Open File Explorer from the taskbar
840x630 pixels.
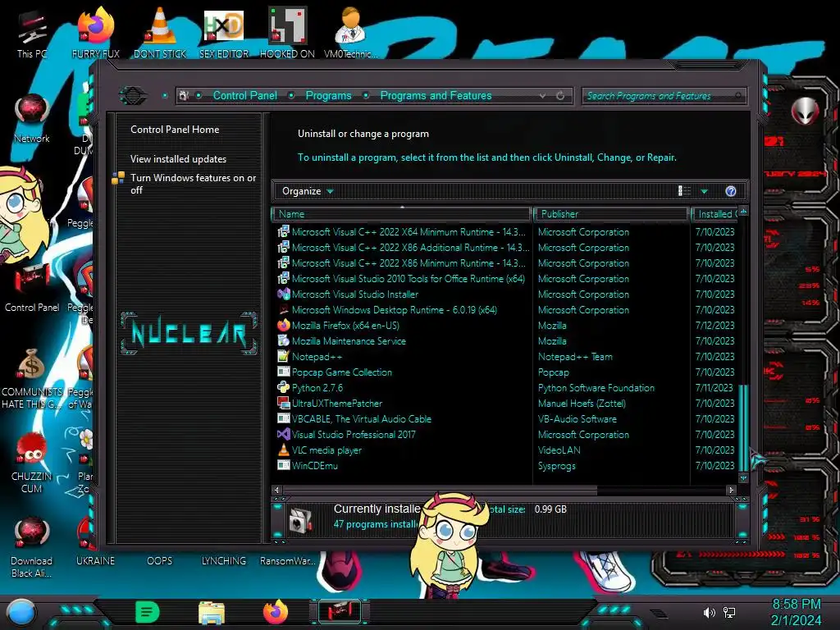(212, 612)
